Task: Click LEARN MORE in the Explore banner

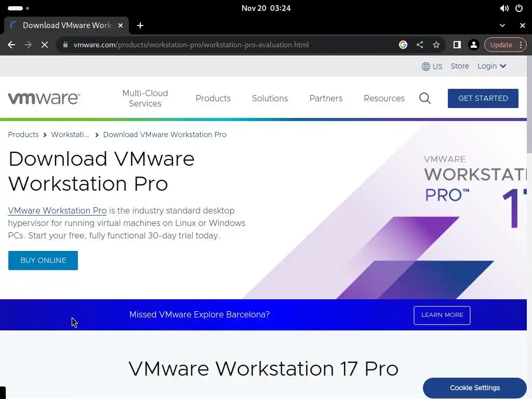Action: click(442, 315)
